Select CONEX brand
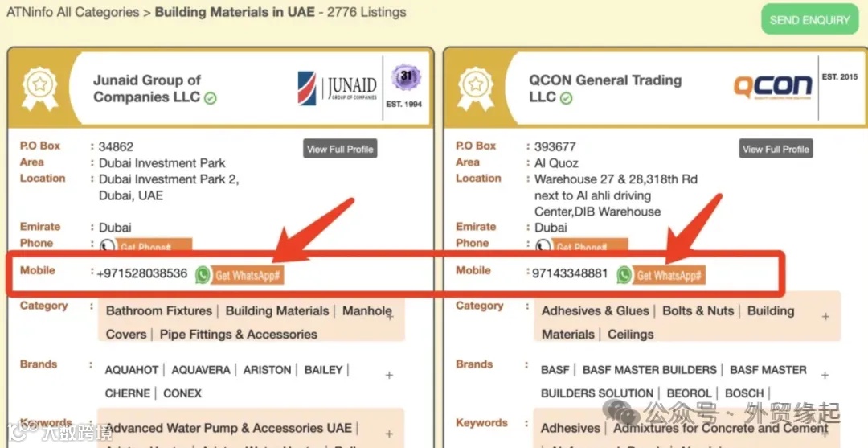 click(182, 394)
